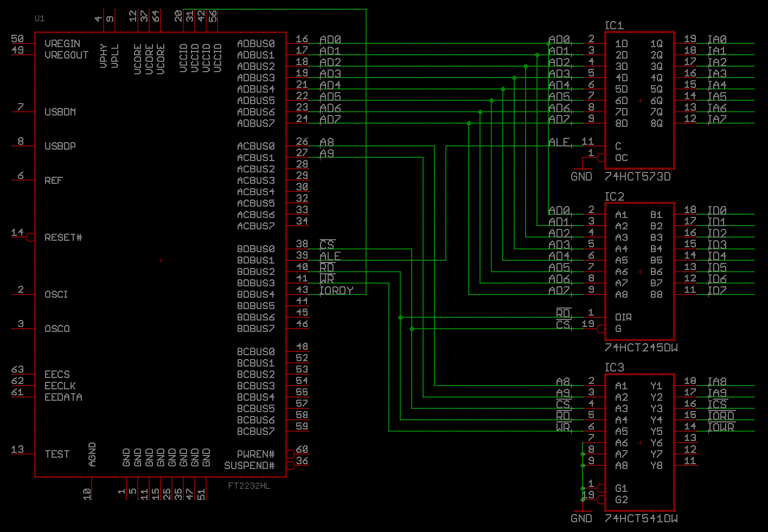Select the 8Q pin name on IC1

[656, 123]
